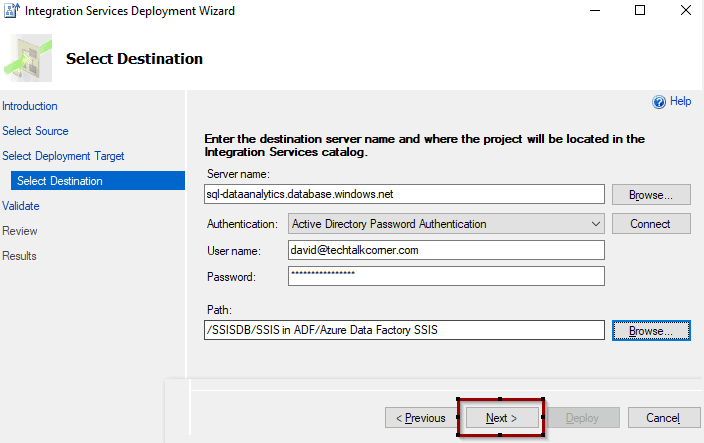
Task: Go to Introduction step
Action: click(30, 106)
